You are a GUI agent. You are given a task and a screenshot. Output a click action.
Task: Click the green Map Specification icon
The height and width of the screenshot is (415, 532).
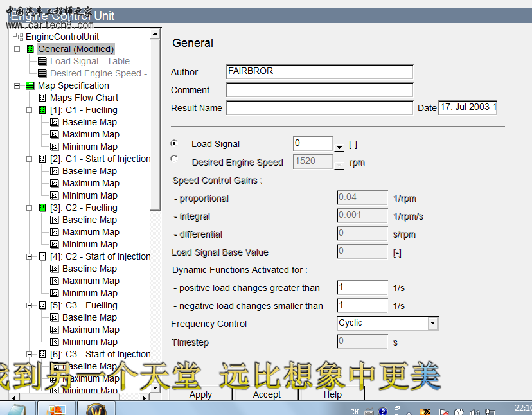click(30, 86)
